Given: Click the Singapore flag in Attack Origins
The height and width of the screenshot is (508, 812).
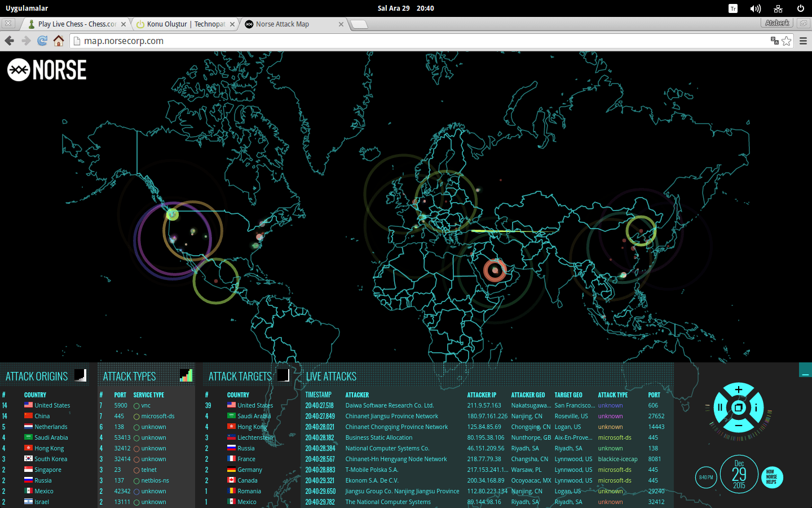Looking at the screenshot, I should pyautogui.click(x=28, y=470).
